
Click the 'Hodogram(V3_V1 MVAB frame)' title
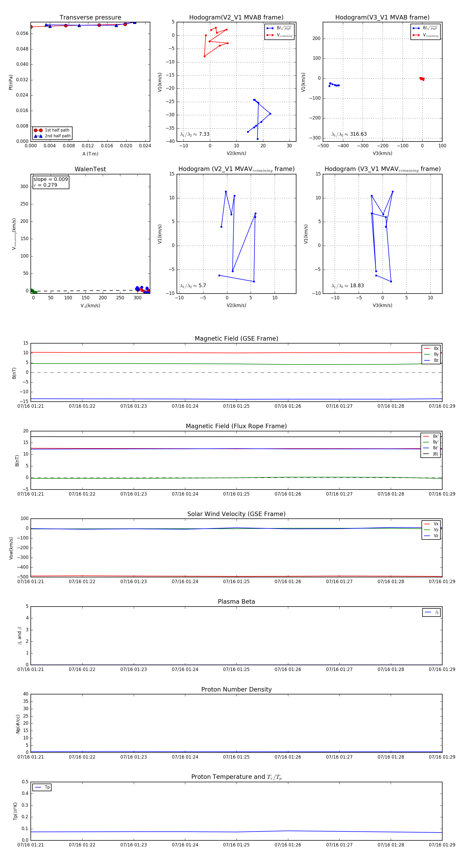pyautogui.click(x=382, y=18)
